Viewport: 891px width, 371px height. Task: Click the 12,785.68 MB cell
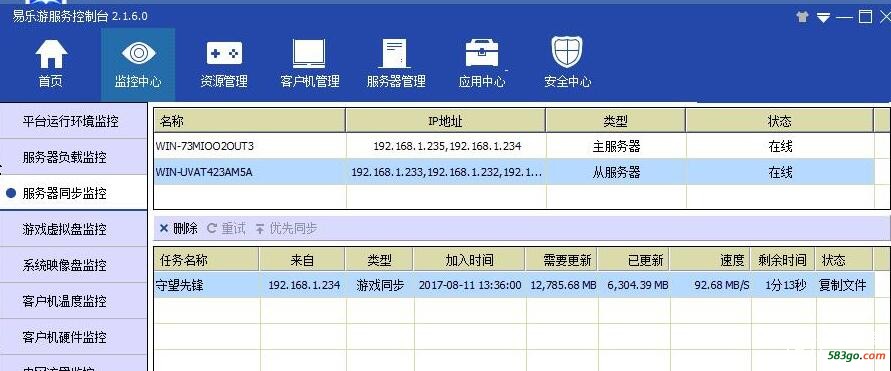pyautogui.click(x=563, y=285)
